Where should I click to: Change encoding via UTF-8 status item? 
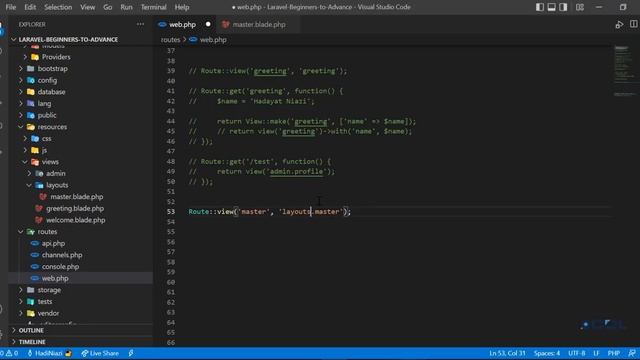click(576, 353)
